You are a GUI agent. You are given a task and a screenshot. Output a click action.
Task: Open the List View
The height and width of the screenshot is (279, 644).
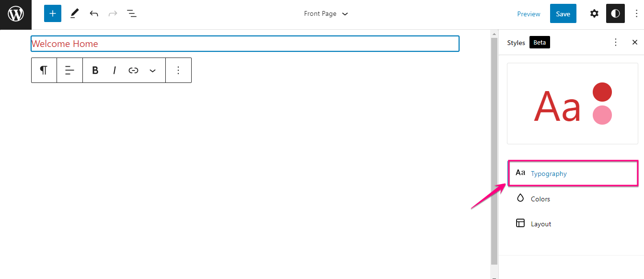[x=132, y=13]
